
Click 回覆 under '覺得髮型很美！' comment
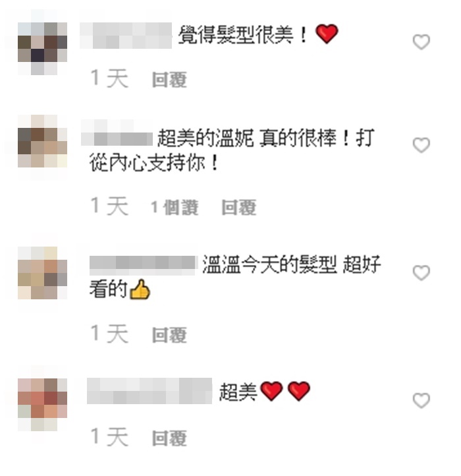[169, 80]
